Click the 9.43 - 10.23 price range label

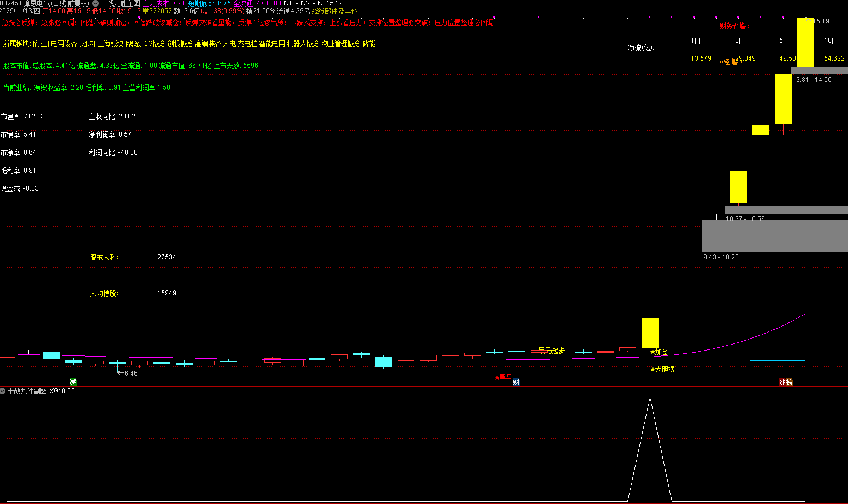pos(721,257)
